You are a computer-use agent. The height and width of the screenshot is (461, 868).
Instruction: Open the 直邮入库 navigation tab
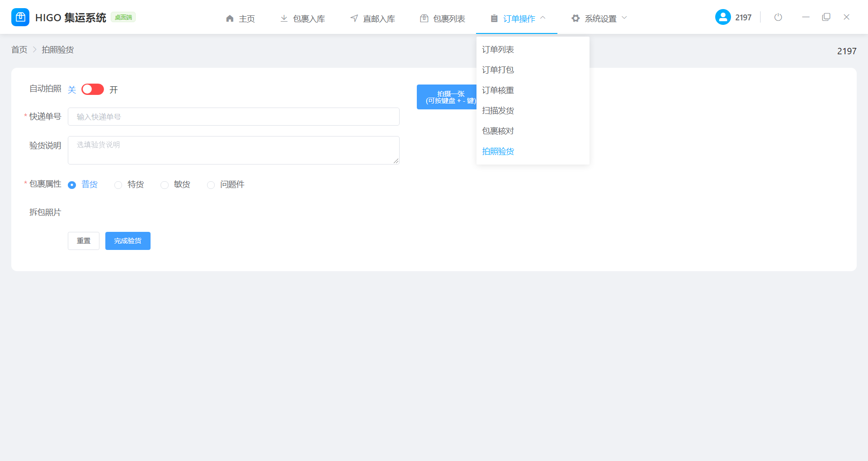pos(373,19)
